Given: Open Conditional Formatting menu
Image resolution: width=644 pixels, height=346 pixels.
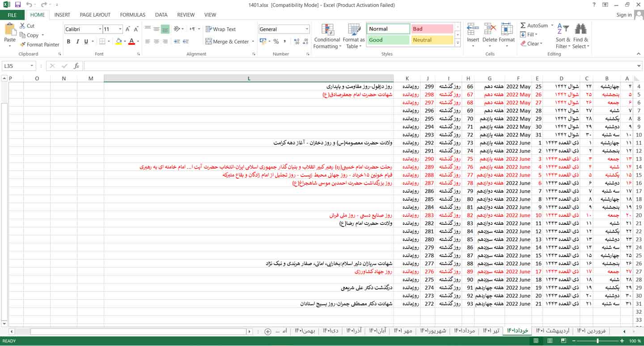Looking at the screenshot, I should [327, 37].
